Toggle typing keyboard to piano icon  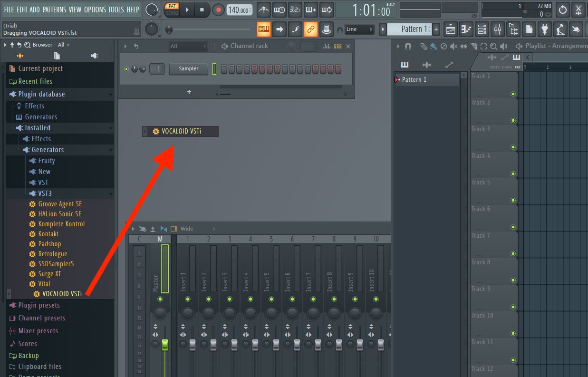[264, 29]
